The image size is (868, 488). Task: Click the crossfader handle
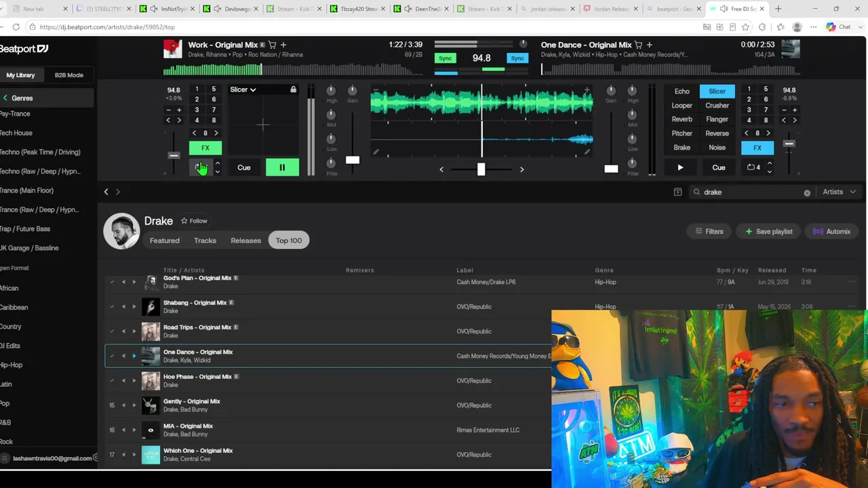[x=481, y=169]
